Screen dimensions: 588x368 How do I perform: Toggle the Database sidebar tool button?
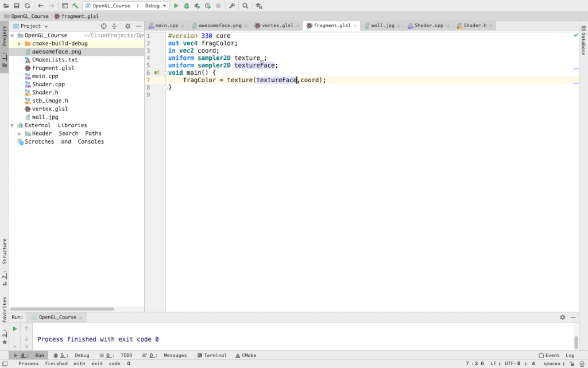tap(583, 41)
